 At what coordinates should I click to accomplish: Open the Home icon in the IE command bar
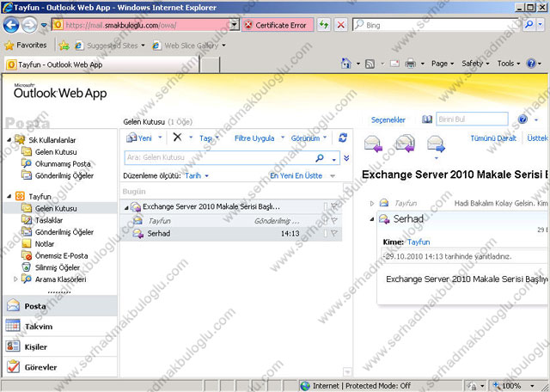346,64
